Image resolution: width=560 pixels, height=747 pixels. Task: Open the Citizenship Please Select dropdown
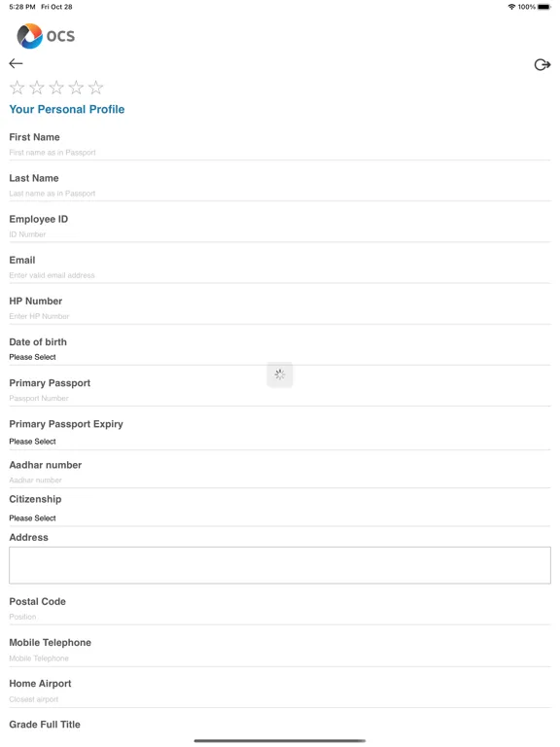280,517
